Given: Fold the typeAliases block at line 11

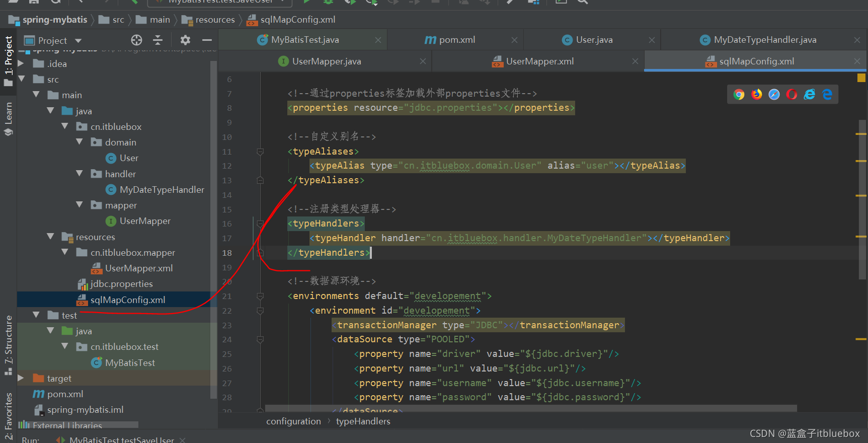Looking at the screenshot, I should tap(260, 152).
